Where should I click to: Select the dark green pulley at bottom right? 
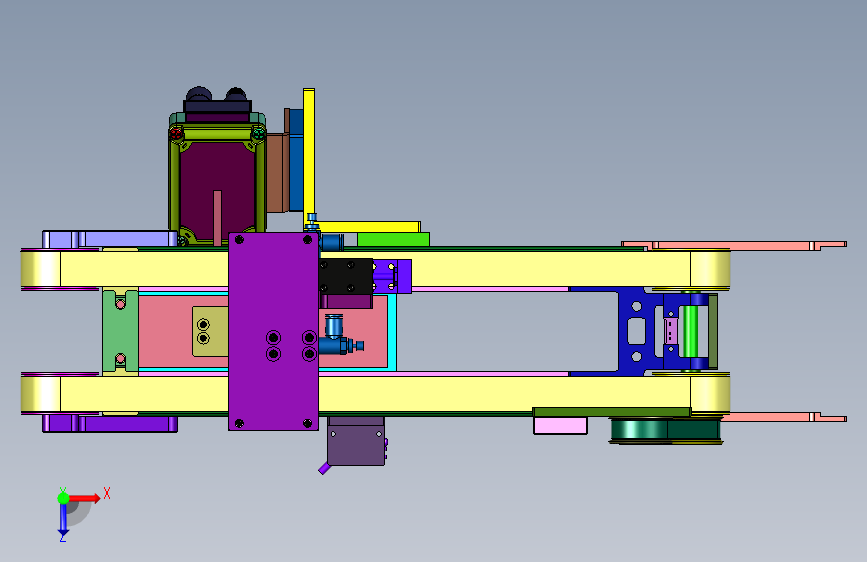[666, 430]
